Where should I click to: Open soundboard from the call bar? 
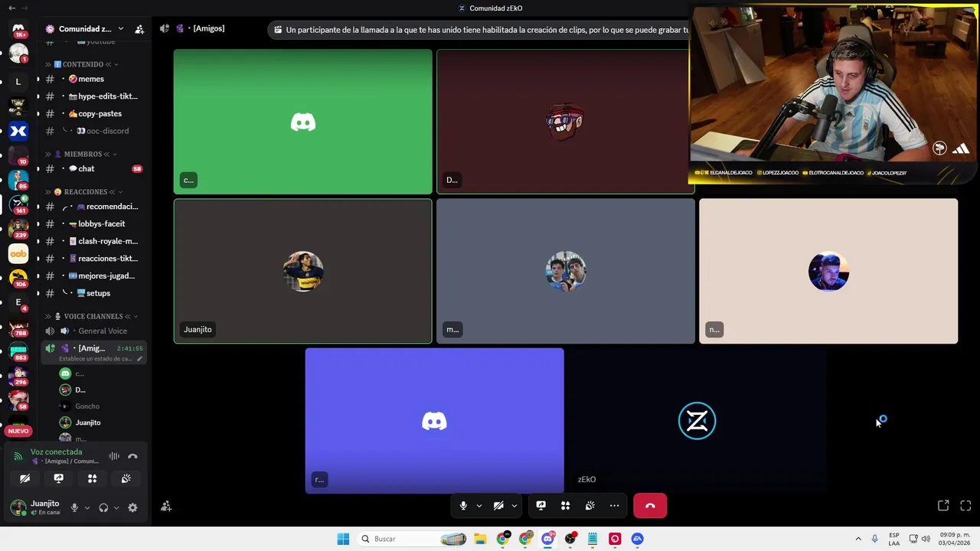pos(590,506)
